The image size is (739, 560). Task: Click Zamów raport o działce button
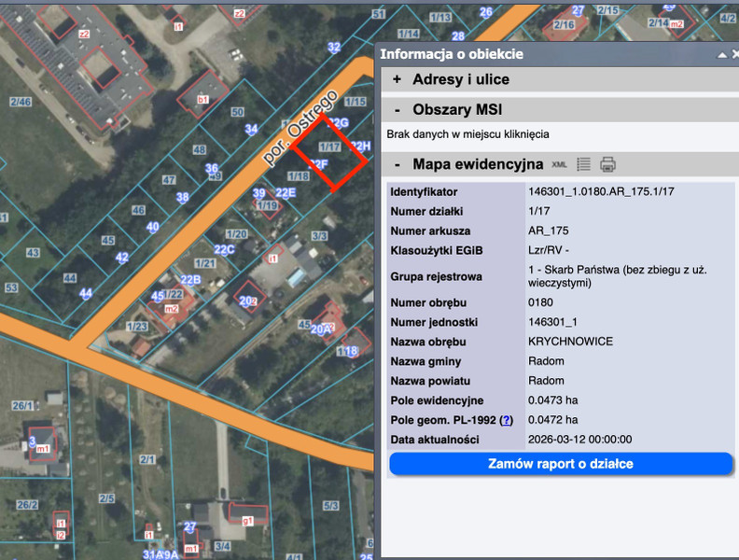pyautogui.click(x=561, y=464)
